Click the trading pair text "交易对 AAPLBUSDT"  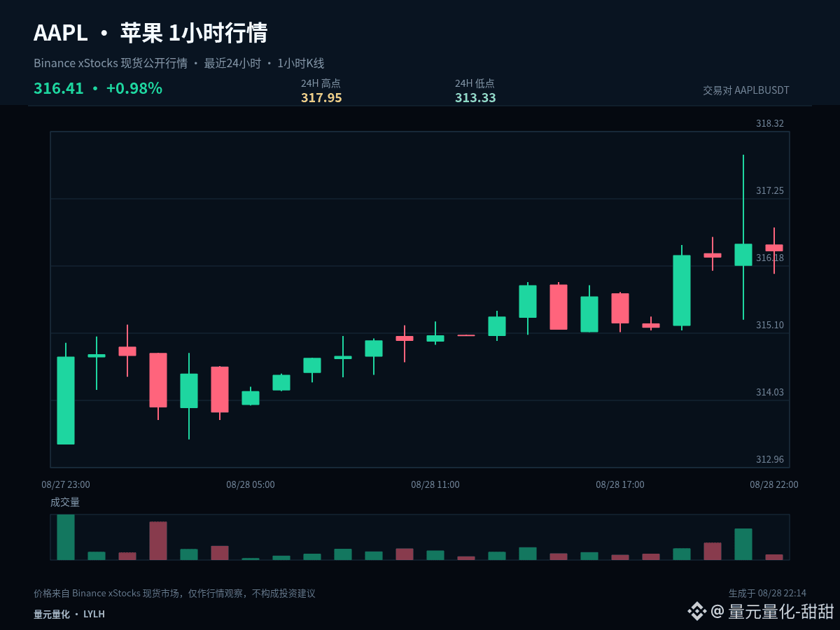click(746, 90)
